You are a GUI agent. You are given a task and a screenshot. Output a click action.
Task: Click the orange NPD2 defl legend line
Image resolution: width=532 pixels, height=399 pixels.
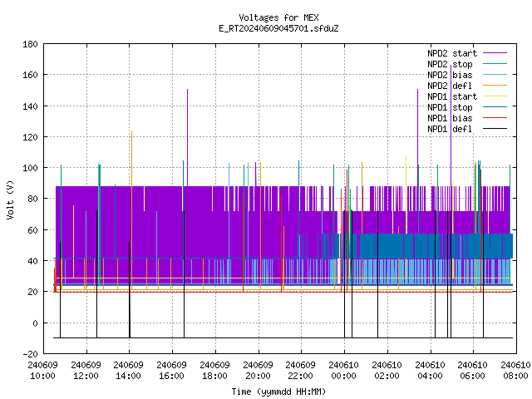pyautogui.click(x=495, y=86)
